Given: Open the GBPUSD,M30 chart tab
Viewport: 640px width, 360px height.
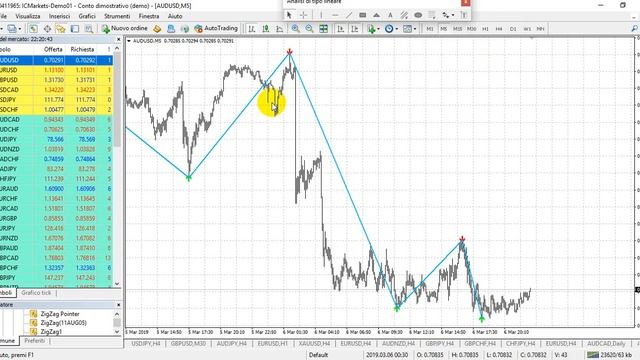Looking at the screenshot, I should [188, 344].
